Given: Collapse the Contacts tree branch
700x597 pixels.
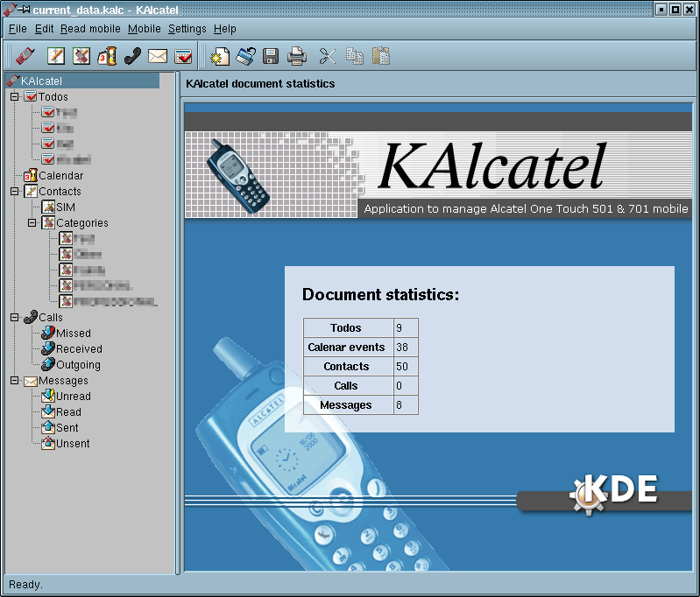Looking at the screenshot, I should (x=15, y=191).
